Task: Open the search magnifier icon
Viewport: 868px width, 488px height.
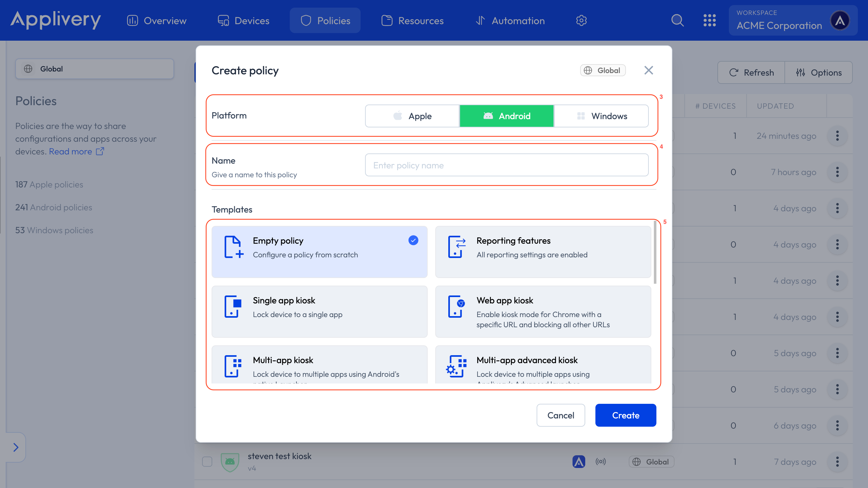Action: [677, 21]
